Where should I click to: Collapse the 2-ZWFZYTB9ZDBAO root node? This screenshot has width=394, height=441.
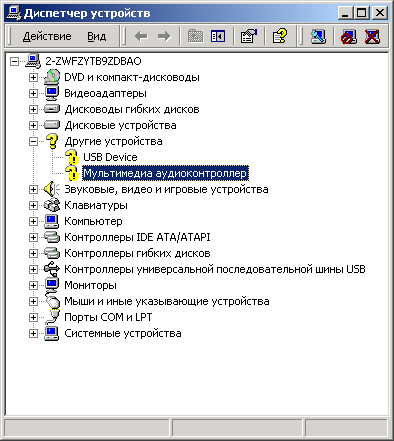tap(14, 61)
